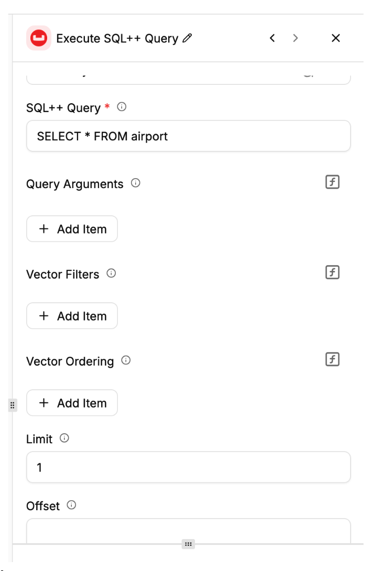Viewport: 392px width, 571px height.
Task: Show info tooltip for Vector Filters
Action: point(111,273)
